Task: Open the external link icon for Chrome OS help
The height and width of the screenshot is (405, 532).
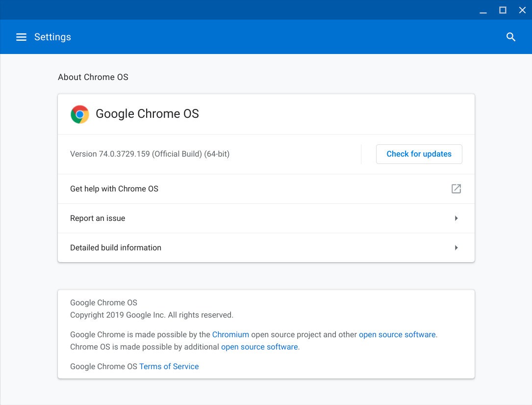Action: point(456,189)
